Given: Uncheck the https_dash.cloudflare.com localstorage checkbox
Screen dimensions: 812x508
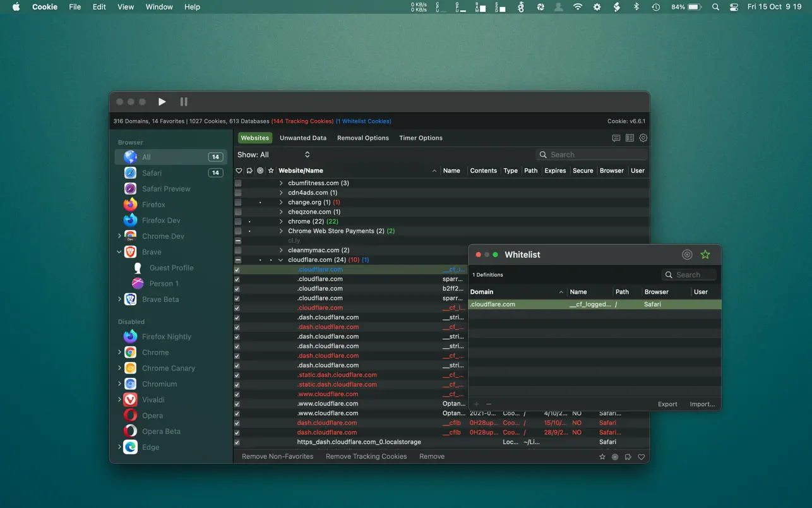Looking at the screenshot, I should pos(237,442).
